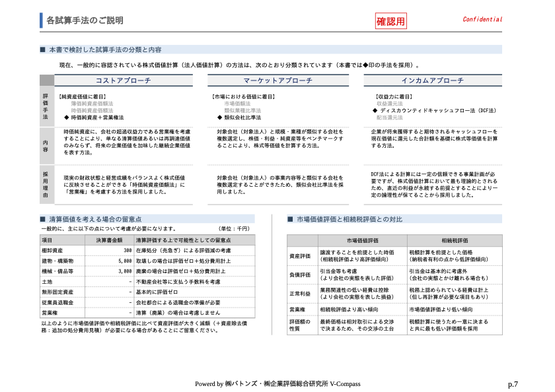Click the cell 引当金等も考慮
Viewport: 555px width, 392px height.
click(338, 271)
